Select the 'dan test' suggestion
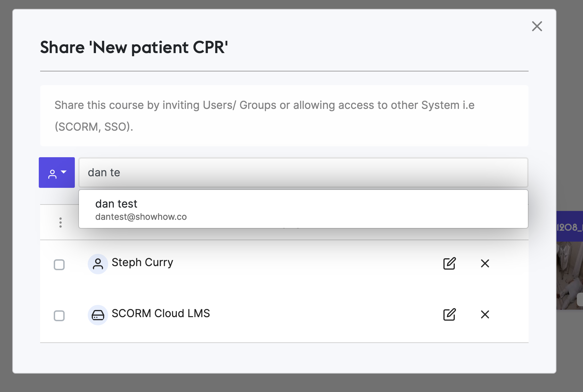This screenshot has height=392, width=583. tap(303, 209)
